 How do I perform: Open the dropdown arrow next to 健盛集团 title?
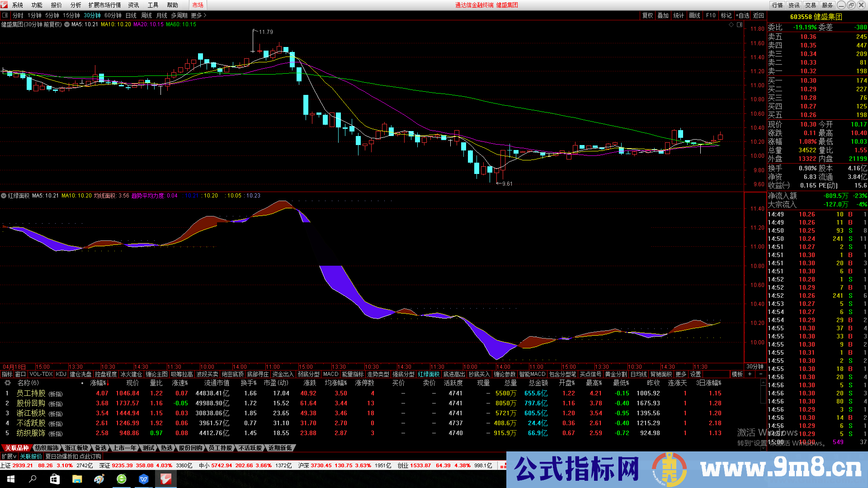(67, 24)
